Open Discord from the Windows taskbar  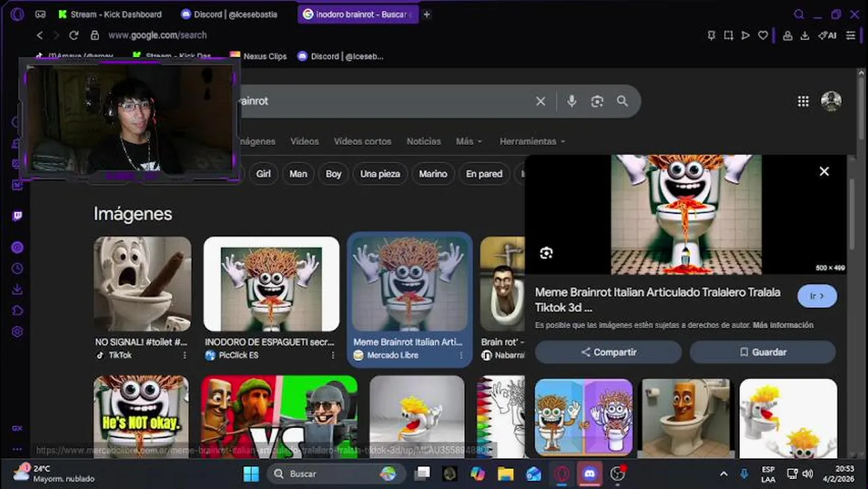pos(590,473)
